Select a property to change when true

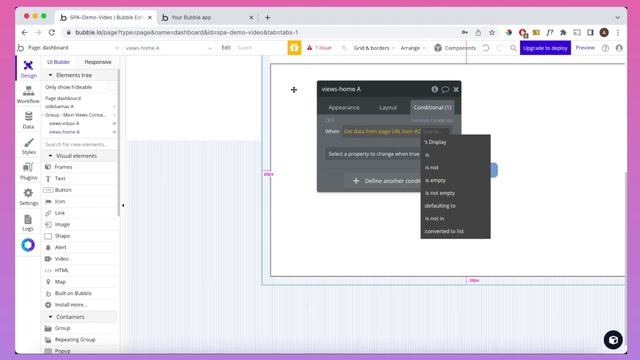pos(373,154)
